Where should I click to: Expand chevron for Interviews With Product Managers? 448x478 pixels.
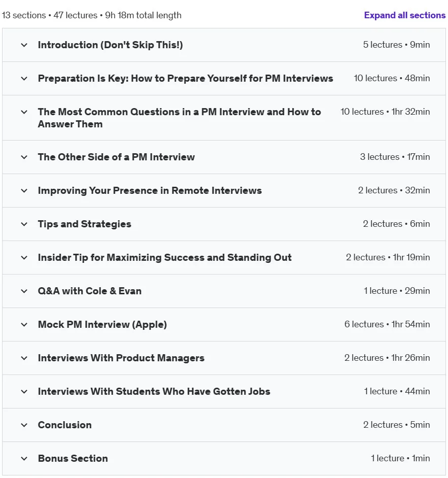(24, 358)
